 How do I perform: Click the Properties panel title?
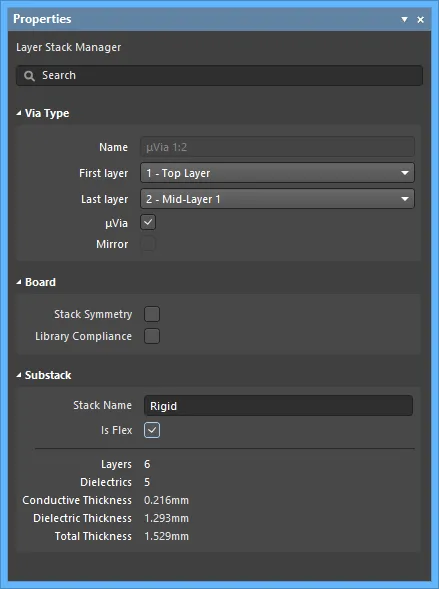[42, 19]
